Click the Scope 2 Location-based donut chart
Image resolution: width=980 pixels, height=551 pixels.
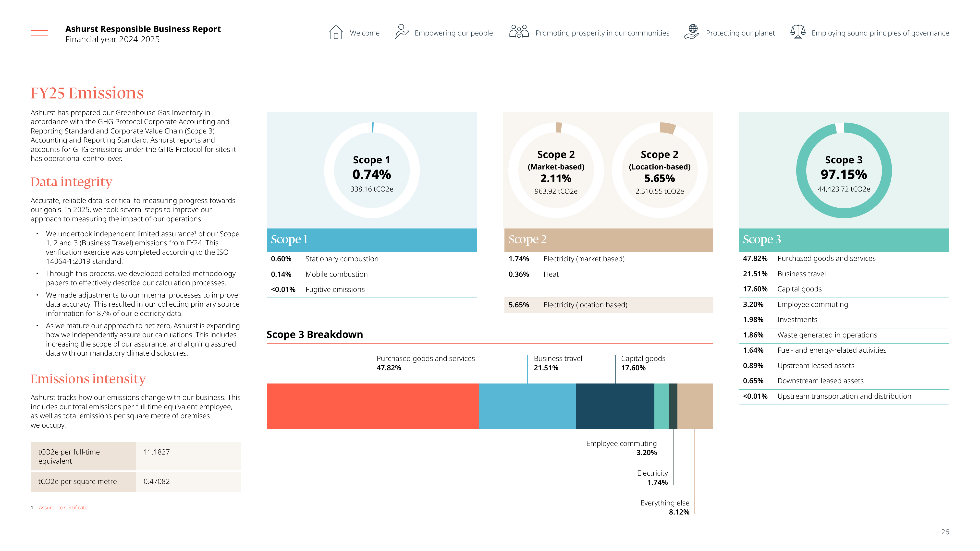(659, 170)
